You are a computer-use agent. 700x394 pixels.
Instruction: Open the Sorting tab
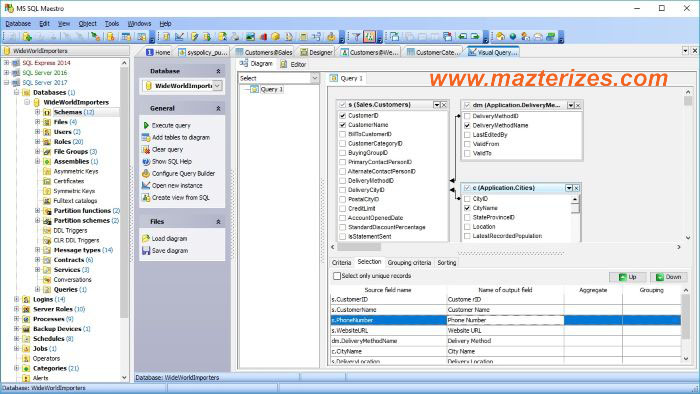pyautogui.click(x=446, y=263)
